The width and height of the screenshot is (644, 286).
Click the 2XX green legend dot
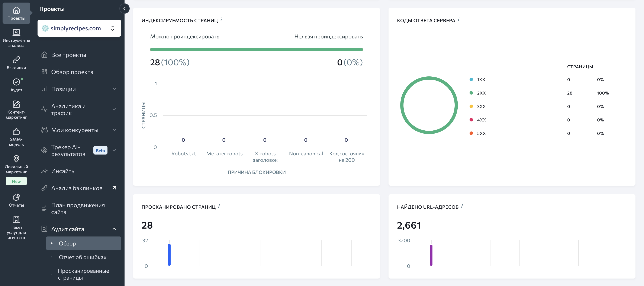click(x=471, y=93)
